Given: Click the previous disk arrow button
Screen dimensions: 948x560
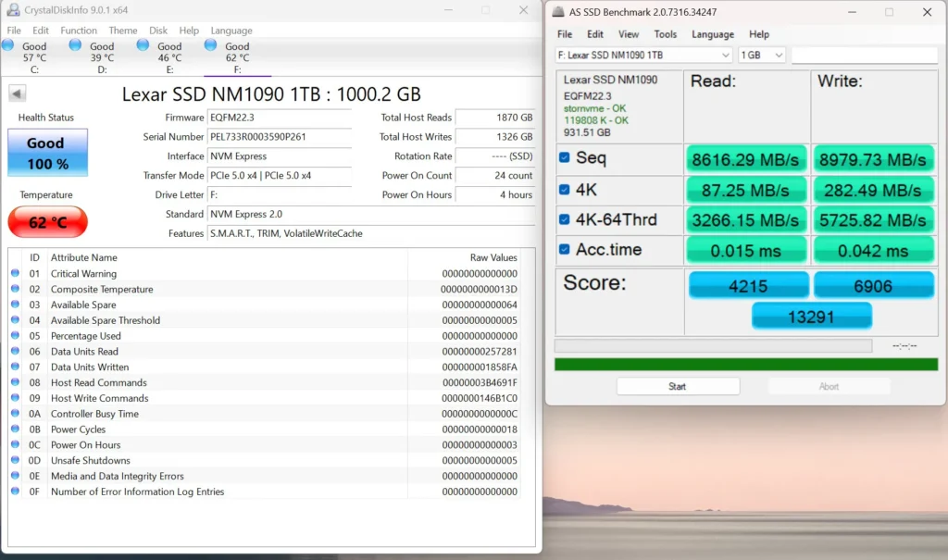Looking at the screenshot, I should pyautogui.click(x=17, y=93).
